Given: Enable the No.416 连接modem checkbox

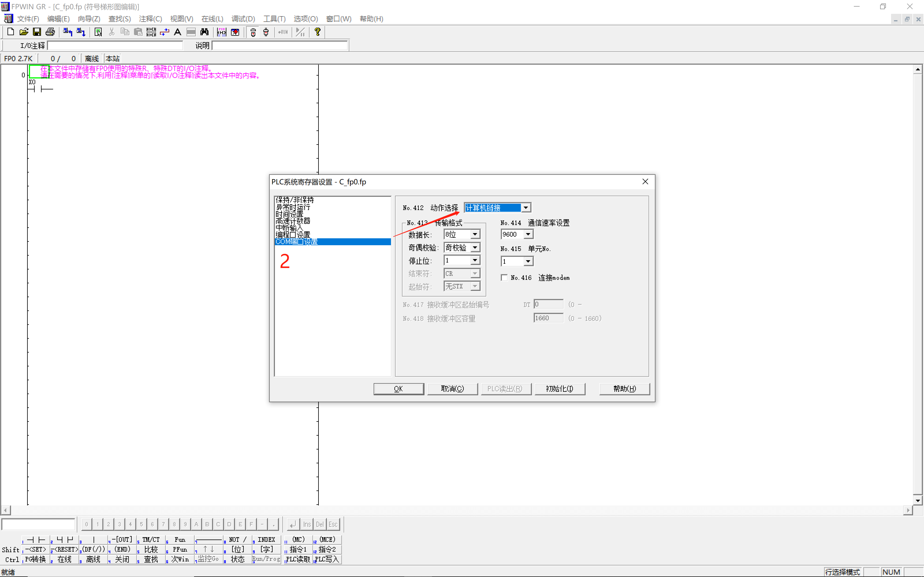Looking at the screenshot, I should click(504, 278).
